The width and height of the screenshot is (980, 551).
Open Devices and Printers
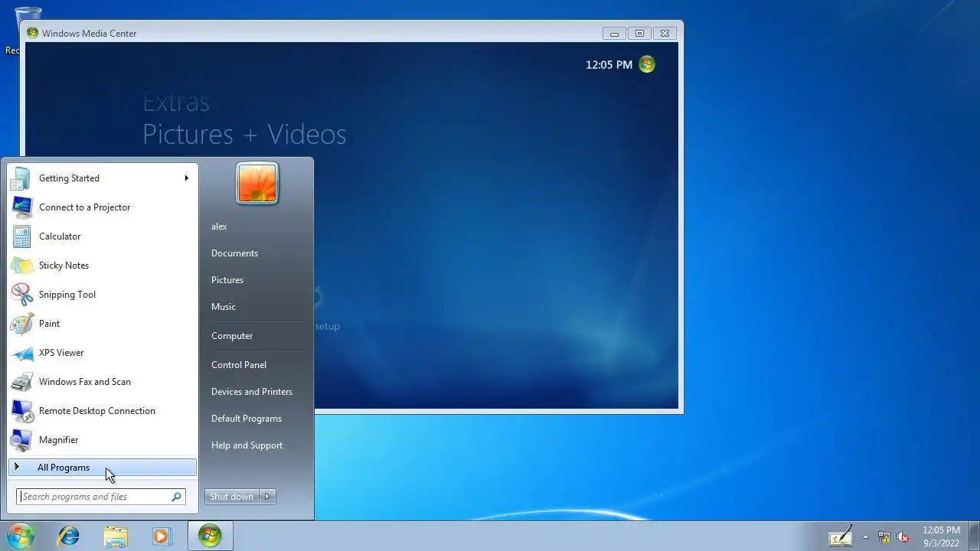[x=252, y=392]
